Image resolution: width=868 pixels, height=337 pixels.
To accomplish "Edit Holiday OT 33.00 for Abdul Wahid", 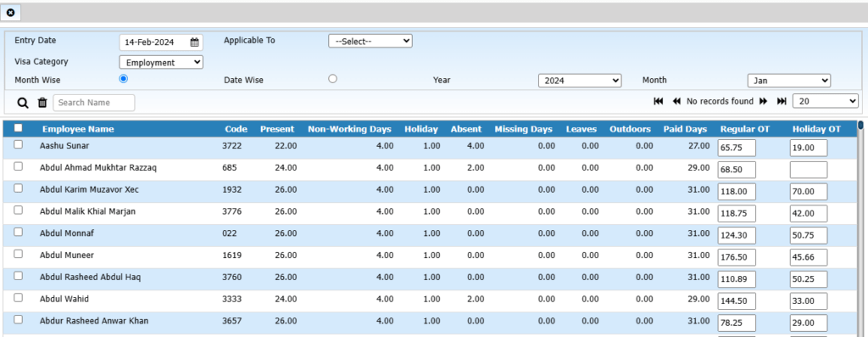I will 809,301.
